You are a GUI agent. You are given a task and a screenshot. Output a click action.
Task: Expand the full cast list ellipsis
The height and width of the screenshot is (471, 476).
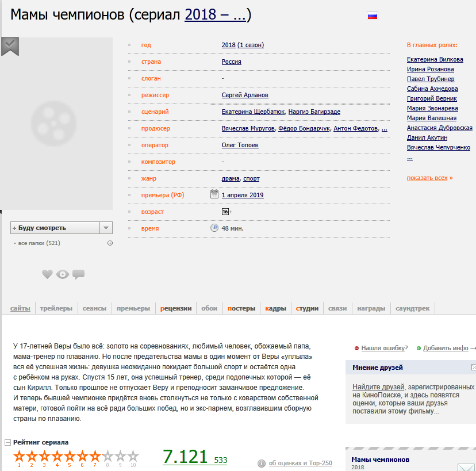tap(409, 157)
